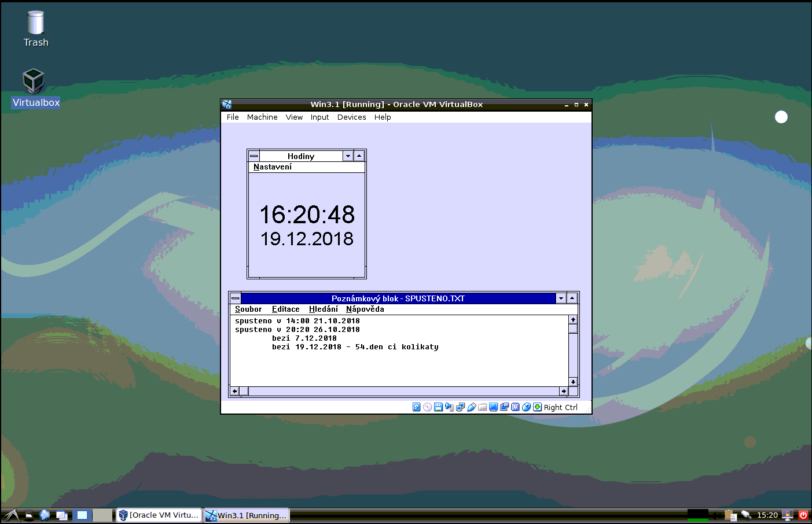The width and height of the screenshot is (812, 524).
Task: Click the text '54.den ci kolikaty'
Action: tap(397, 347)
